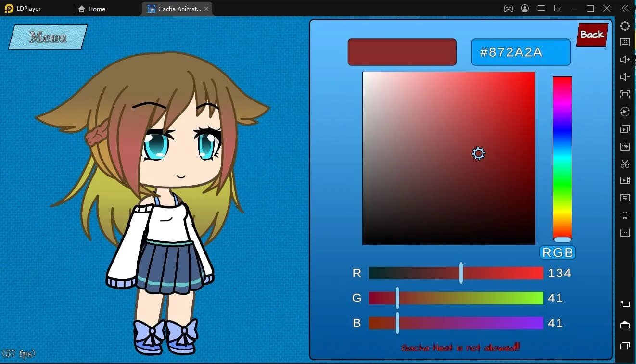Install APK icon in sidebar

[x=624, y=146]
